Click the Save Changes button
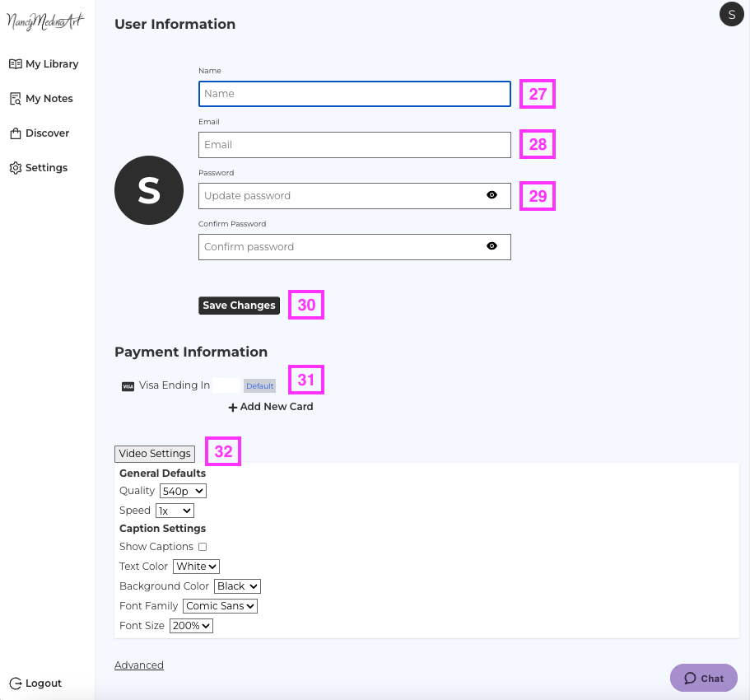 pos(239,306)
